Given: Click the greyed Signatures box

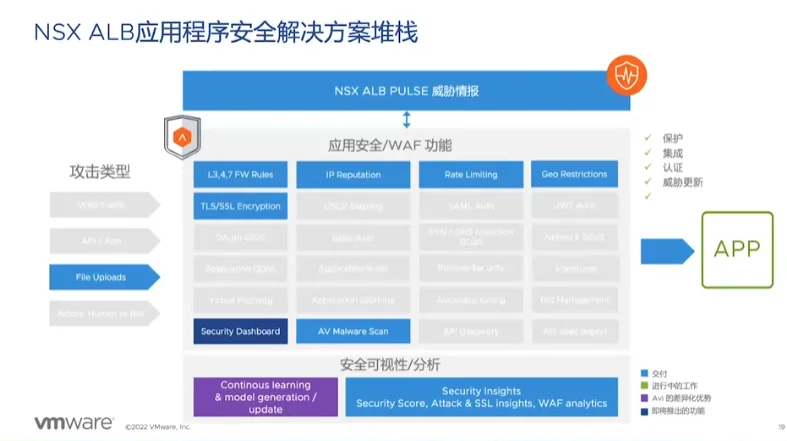Looking at the screenshot, I should click(x=574, y=268).
